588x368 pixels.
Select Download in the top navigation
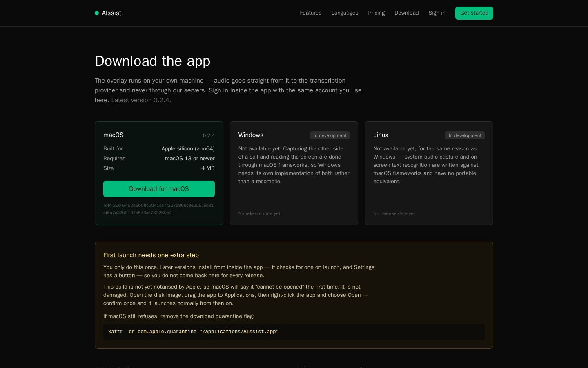pyautogui.click(x=406, y=13)
